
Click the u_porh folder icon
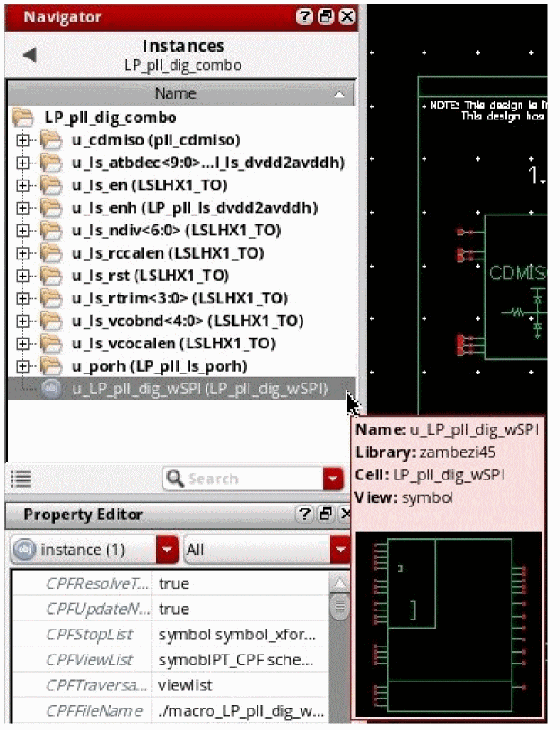[x=51, y=366]
